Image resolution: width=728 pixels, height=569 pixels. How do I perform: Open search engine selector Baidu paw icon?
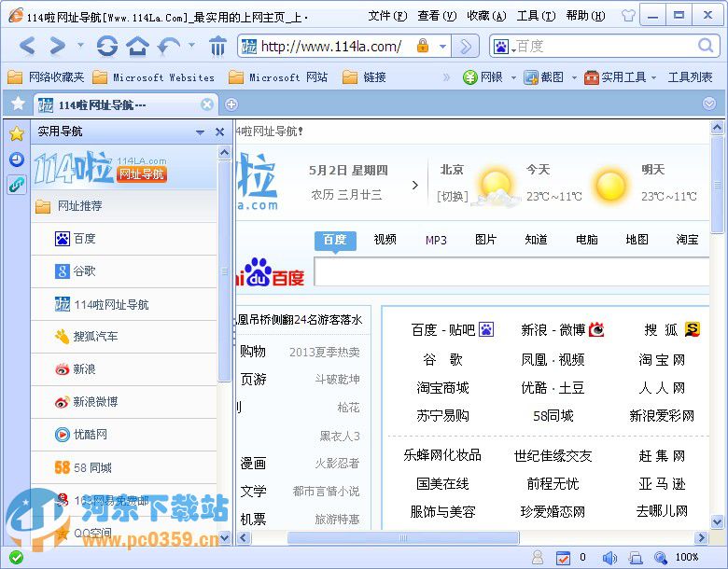tap(503, 46)
